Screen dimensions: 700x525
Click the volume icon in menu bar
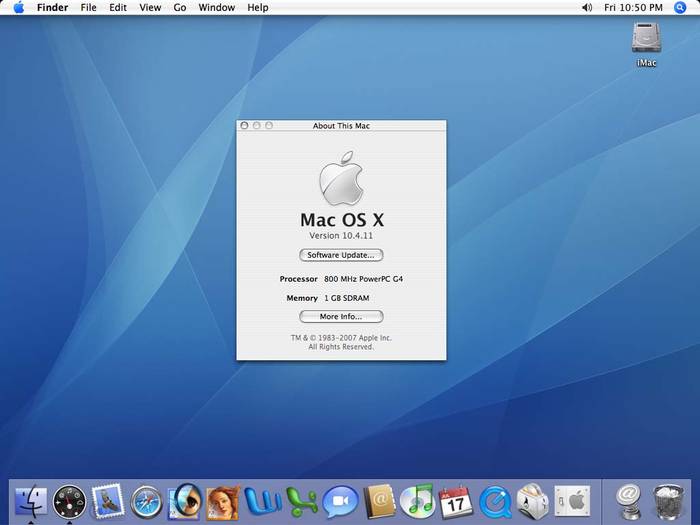click(x=587, y=8)
